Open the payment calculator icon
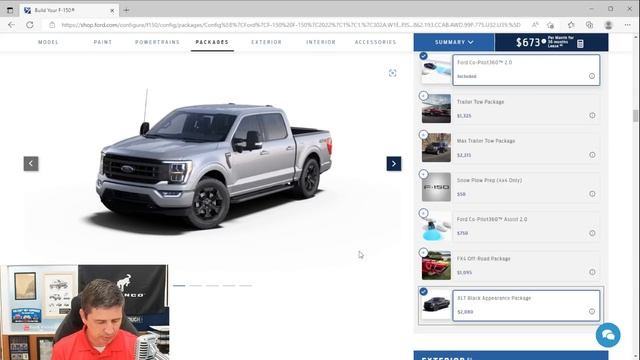Image resolution: width=640 pixels, height=360 pixels. point(580,43)
